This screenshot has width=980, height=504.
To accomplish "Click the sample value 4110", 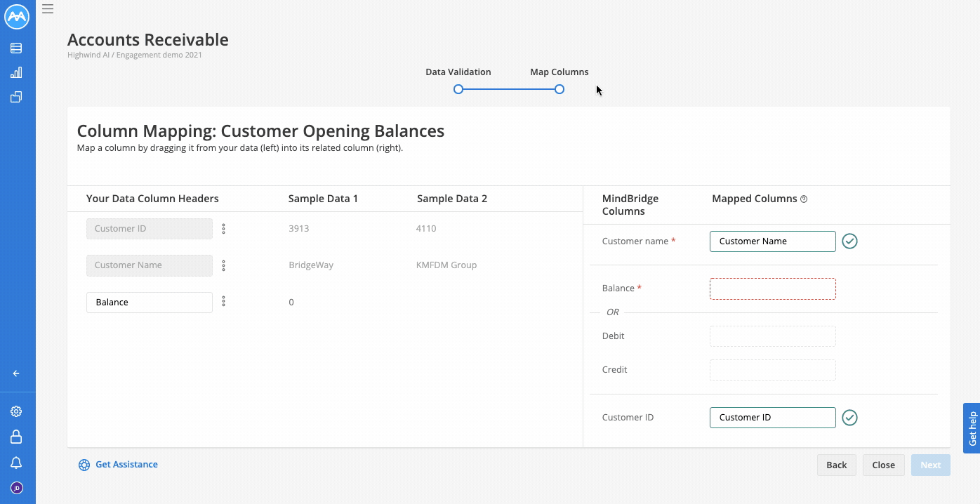I will 426,229.
